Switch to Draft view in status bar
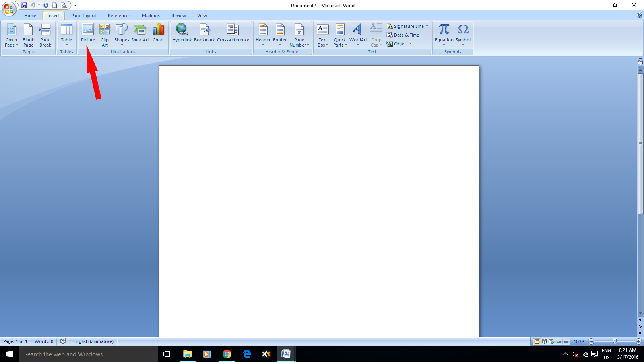The height and width of the screenshot is (362, 644). pyautogui.click(x=566, y=341)
